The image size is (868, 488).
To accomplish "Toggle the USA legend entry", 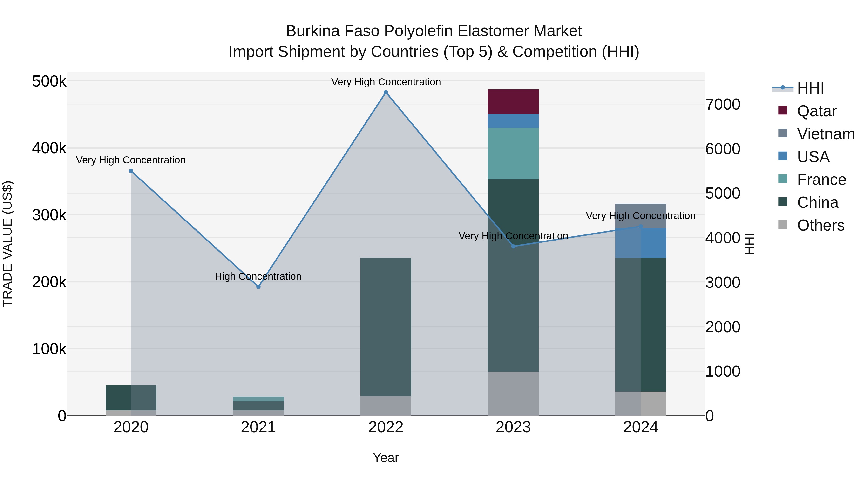I will [804, 157].
